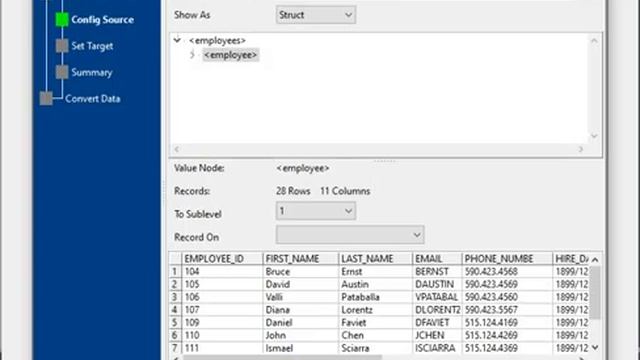Click tree panel scroll down arrow
This screenshot has height=360, width=640.
(x=594, y=136)
